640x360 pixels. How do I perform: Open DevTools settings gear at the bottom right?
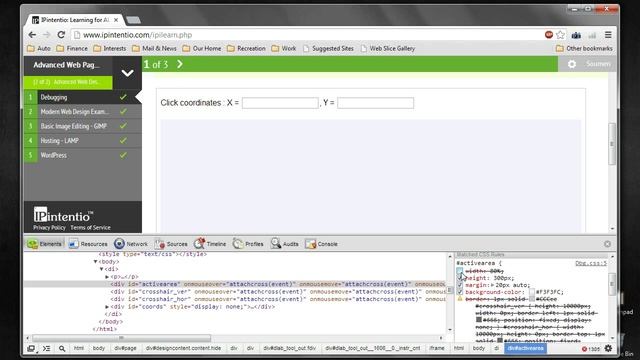[x=608, y=348]
